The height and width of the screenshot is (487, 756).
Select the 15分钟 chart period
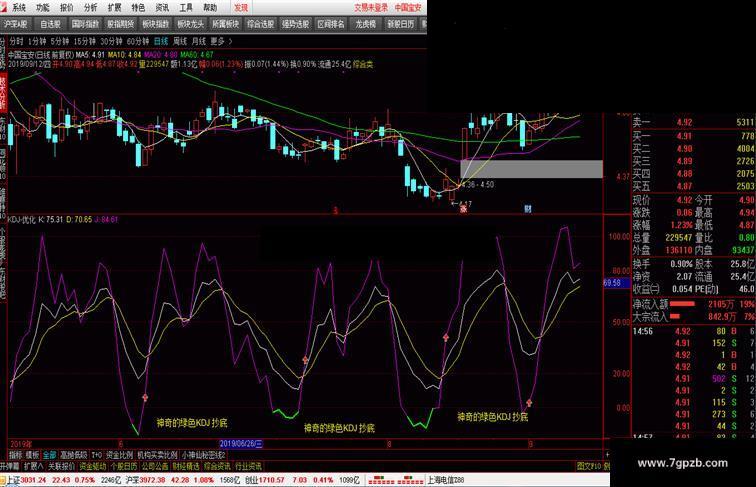pos(84,41)
